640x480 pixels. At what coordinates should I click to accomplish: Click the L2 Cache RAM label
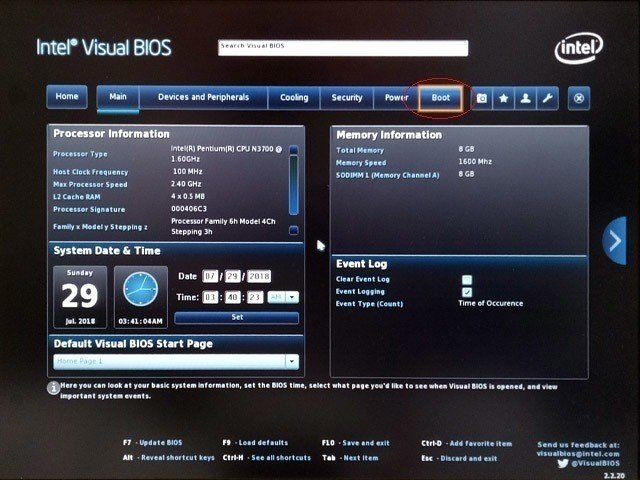(x=77, y=197)
